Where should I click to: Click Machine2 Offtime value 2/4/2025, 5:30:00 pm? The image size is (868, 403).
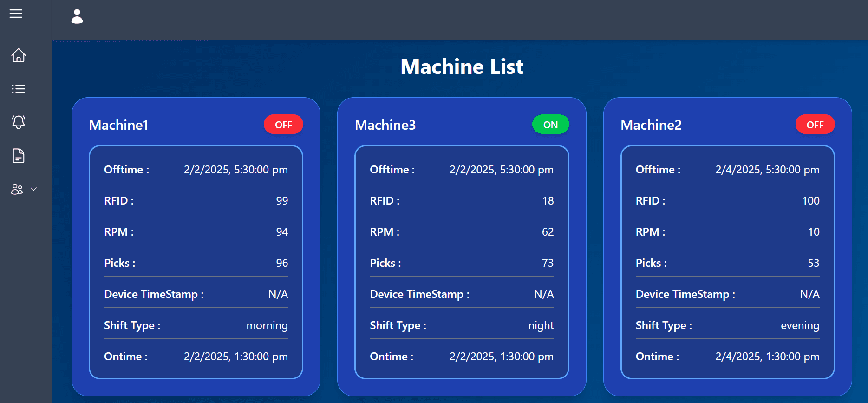[767, 170]
